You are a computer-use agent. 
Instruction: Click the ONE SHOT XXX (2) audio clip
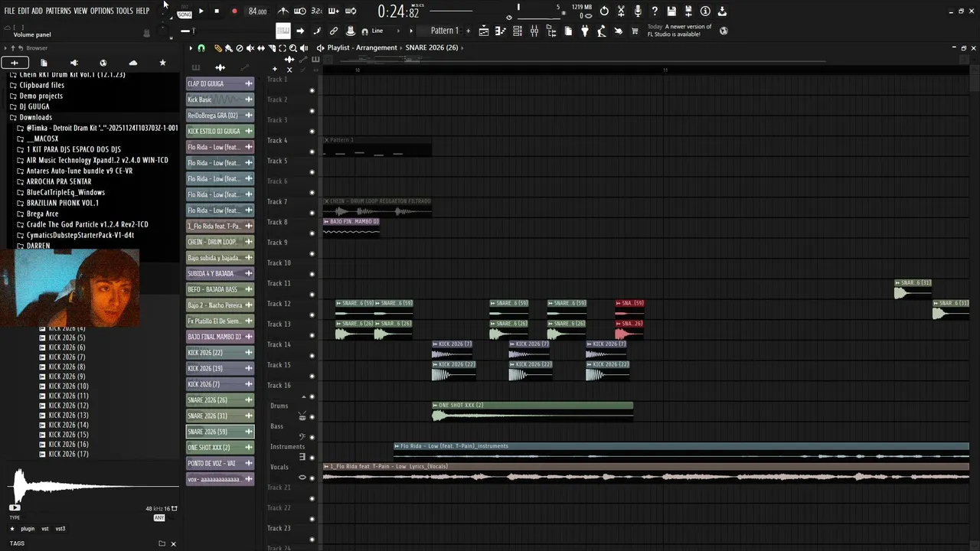pyautogui.click(x=533, y=411)
